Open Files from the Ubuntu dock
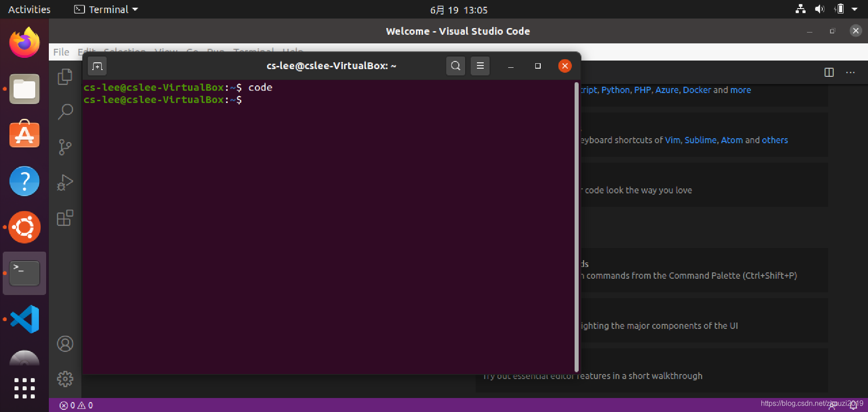This screenshot has width=868, height=412. point(24,89)
